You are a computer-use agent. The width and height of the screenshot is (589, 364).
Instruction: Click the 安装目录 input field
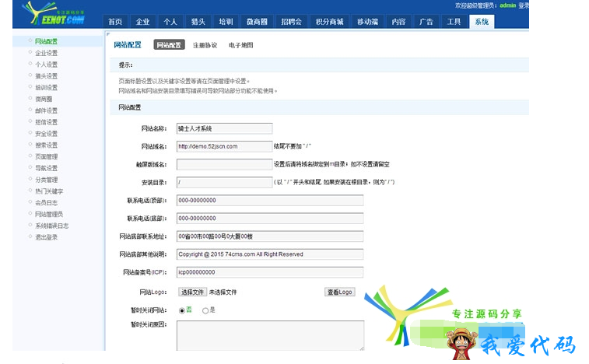pos(224,183)
